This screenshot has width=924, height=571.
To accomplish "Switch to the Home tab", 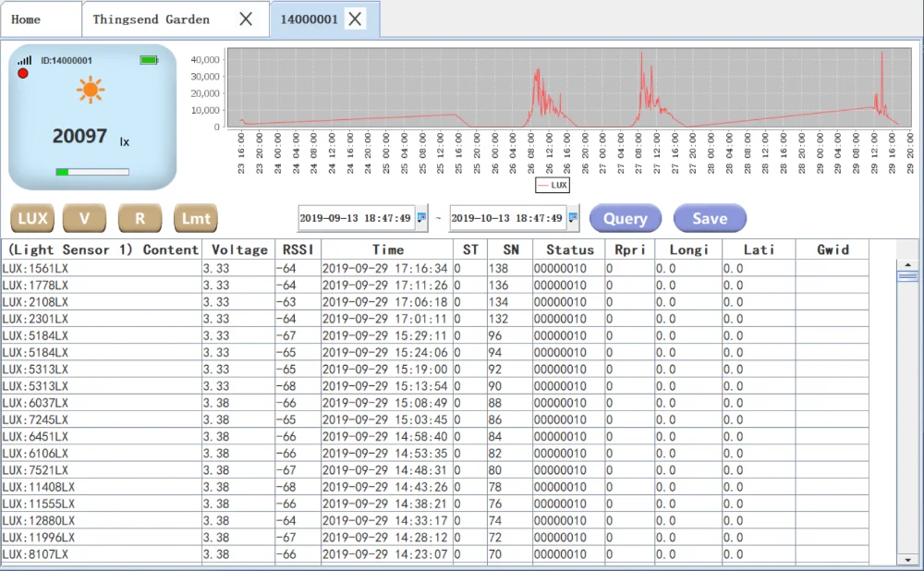I will tap(26, 19).
